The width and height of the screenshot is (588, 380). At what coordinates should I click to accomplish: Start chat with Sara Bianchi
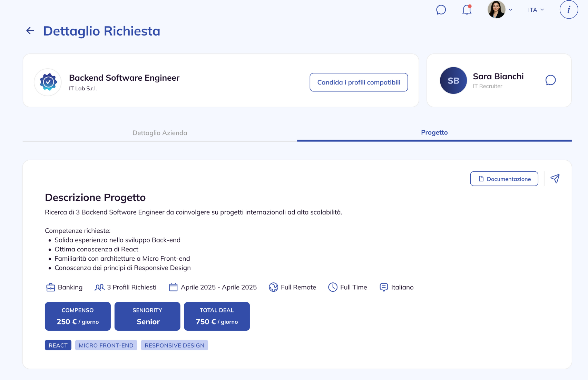click(x=550, y=80)
